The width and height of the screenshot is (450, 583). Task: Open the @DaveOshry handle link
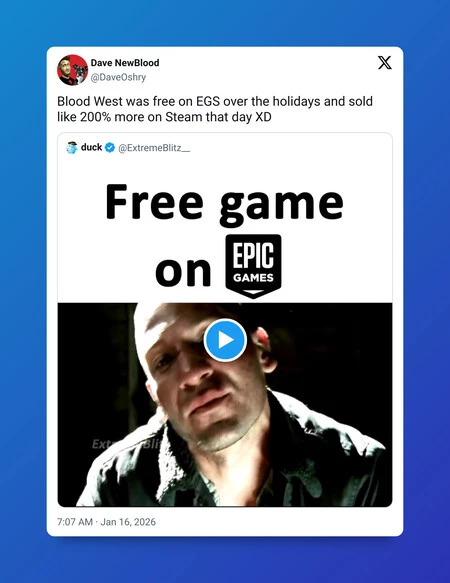(118, 77)
